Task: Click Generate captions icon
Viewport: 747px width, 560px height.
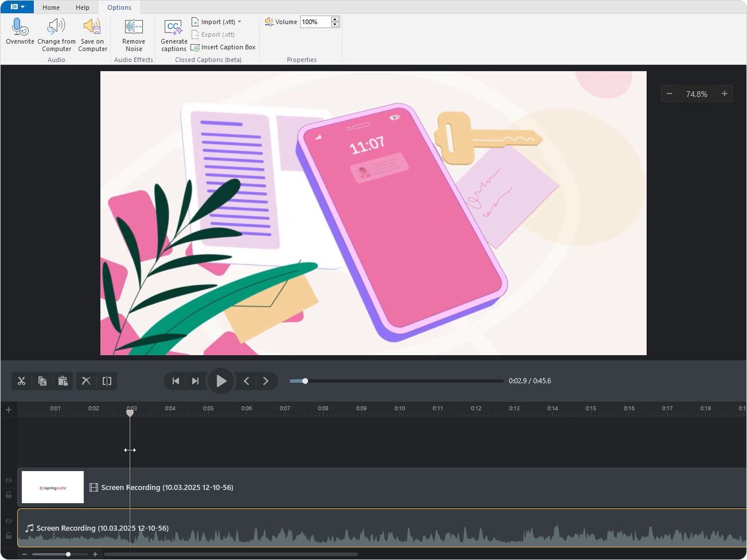Action: point(173,28)
